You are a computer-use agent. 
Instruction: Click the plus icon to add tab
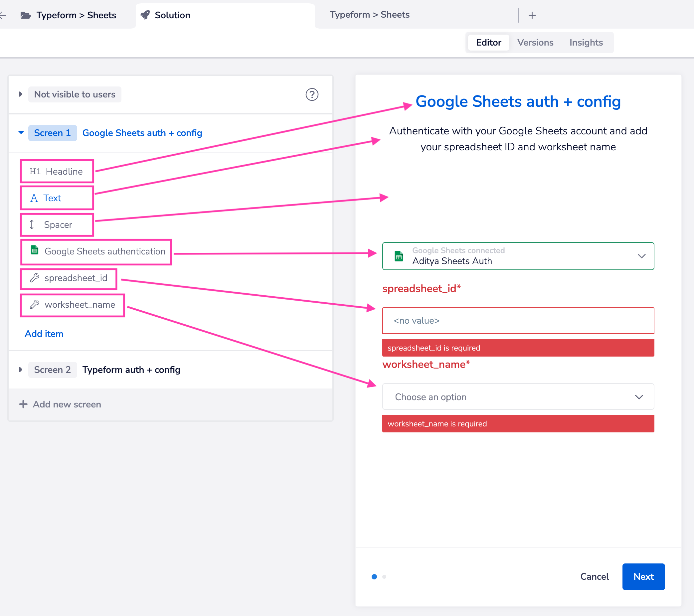coord(532,15)
